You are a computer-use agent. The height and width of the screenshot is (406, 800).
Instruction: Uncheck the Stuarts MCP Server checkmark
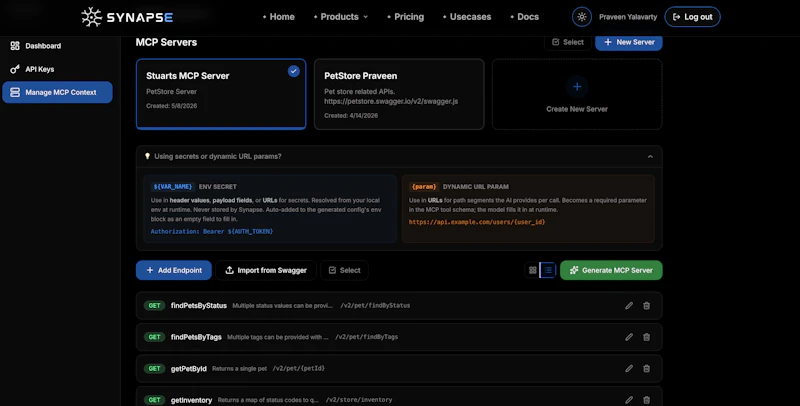click(293, 71)
